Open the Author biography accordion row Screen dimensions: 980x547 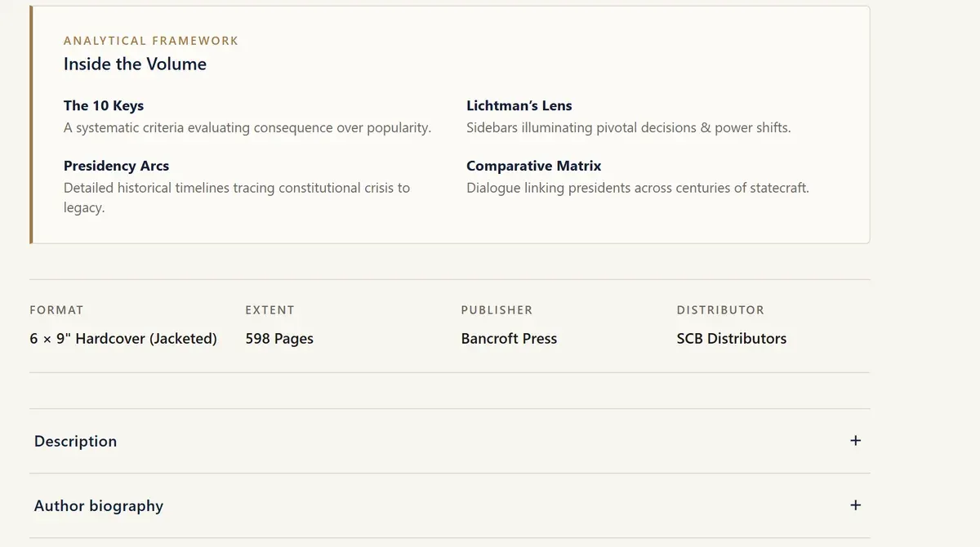[449, 505]
